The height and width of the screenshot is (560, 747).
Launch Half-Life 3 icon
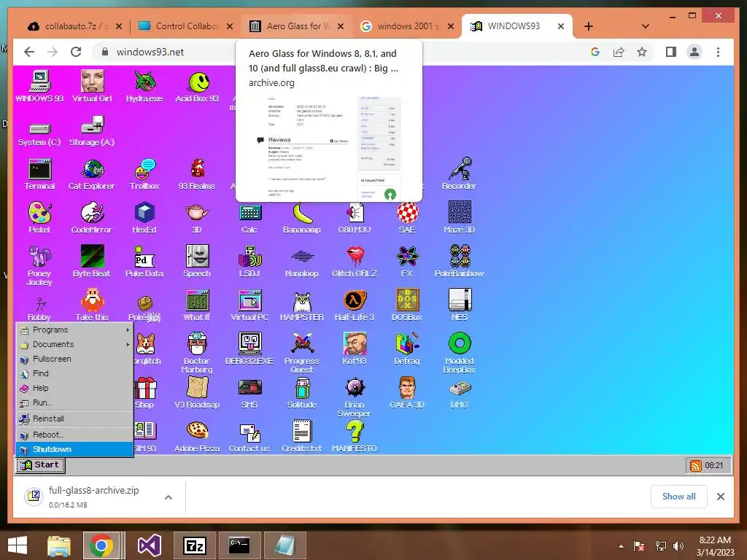(x=355, y=306)
